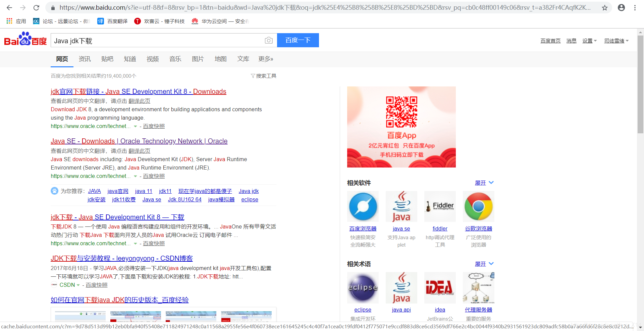644x331 pixels.
Task: Click recommended link jdk11收费
Action: coord(124,200)
